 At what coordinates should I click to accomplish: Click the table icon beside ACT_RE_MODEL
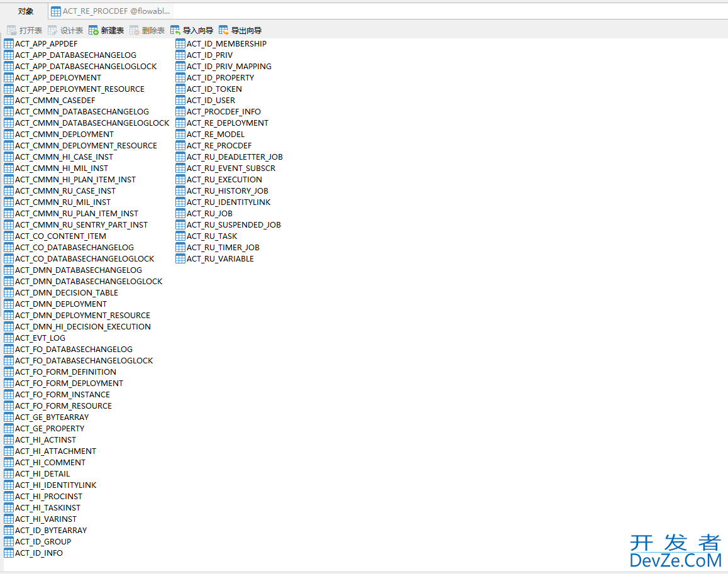click(x=180, y=134)
